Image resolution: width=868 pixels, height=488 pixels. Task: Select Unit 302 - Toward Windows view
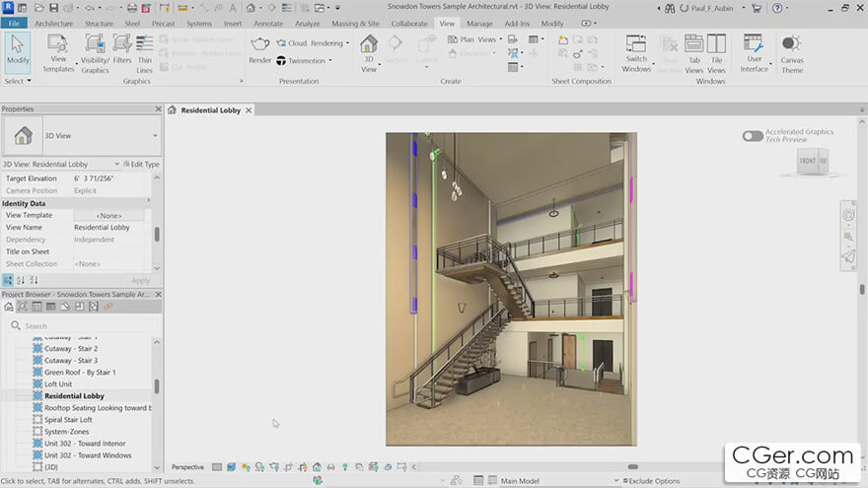(88, 455)
